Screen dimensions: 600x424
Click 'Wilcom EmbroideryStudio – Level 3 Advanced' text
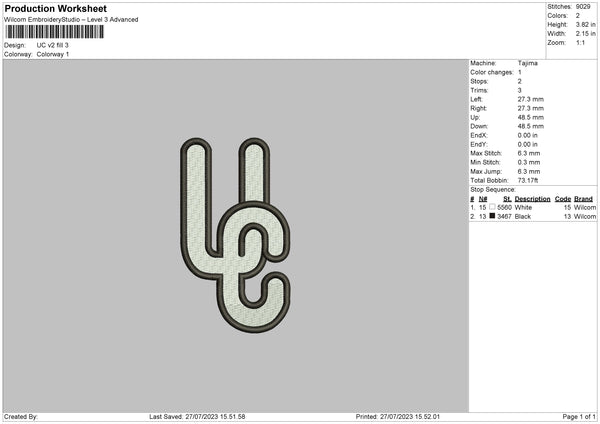click(x=71, y=20)
